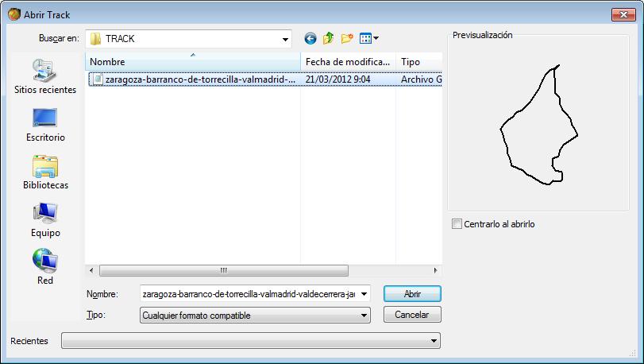Go up one folder level
Screen dimensions: 644x364
(x=328, y=38)
